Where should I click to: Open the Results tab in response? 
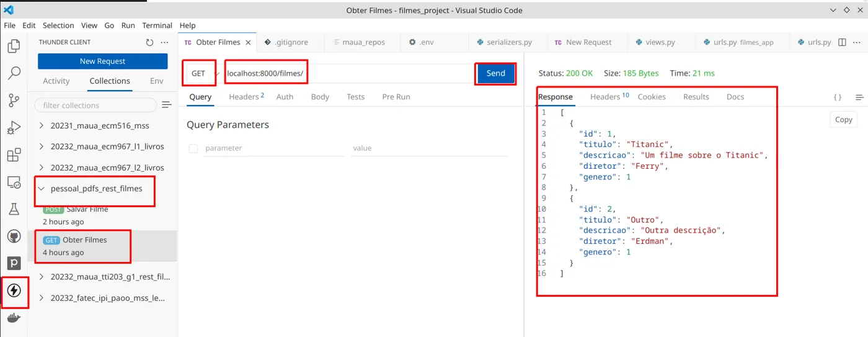coord(696,97)
